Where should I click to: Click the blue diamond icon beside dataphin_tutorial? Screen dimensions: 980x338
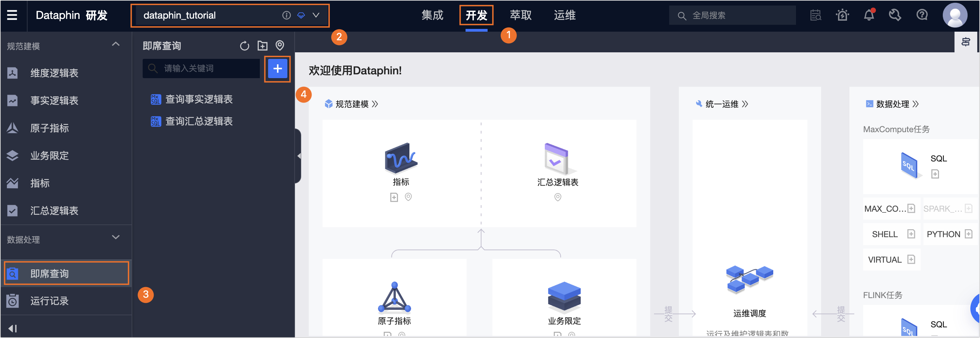click(301, 15)
